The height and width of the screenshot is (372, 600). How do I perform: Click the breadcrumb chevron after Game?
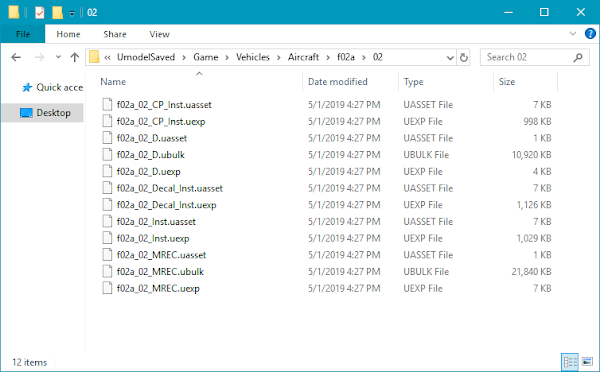(x=227, y=57)
